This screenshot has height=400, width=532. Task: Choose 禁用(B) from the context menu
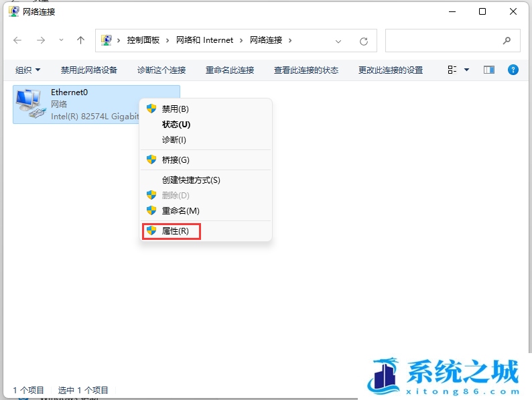point(206,109)
